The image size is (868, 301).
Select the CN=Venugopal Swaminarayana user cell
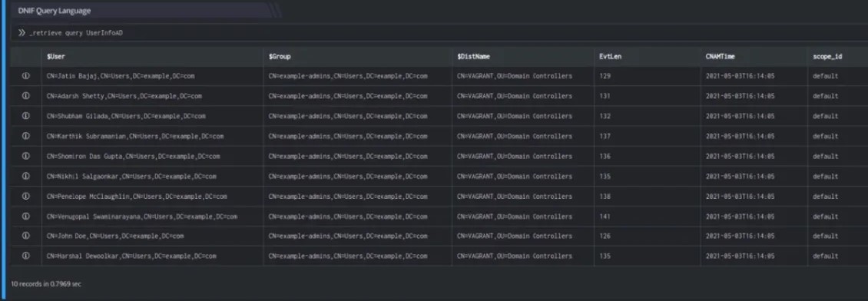[152, 217]
